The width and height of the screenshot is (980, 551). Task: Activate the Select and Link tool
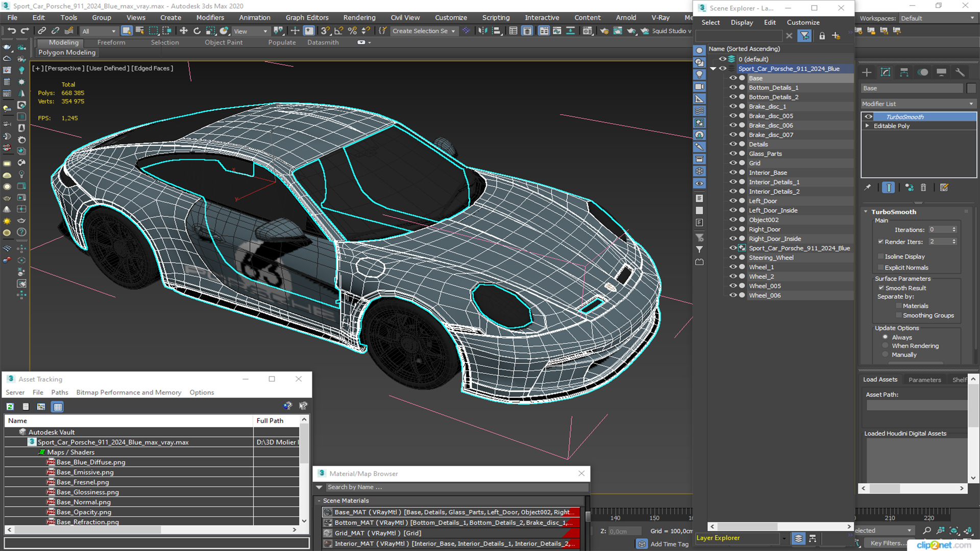[42, 31]
